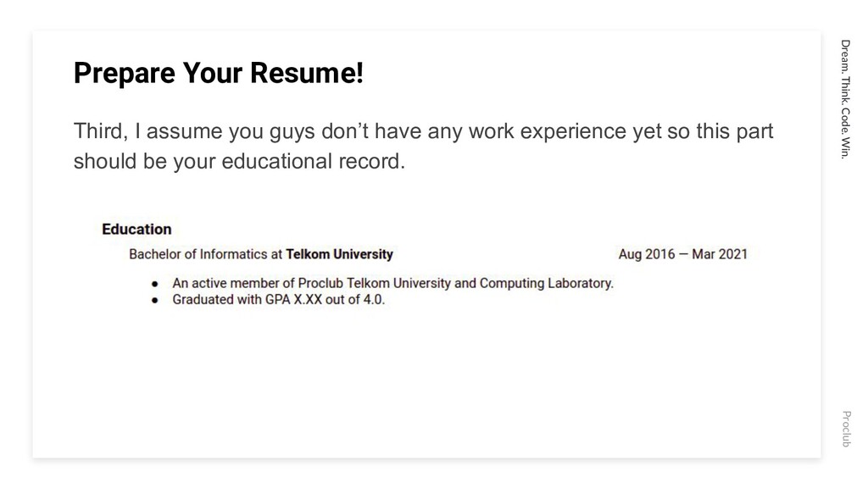Click the word 'Informatics' in the degree line
This screenshot has width=868, height=488.
pos(234,254)
